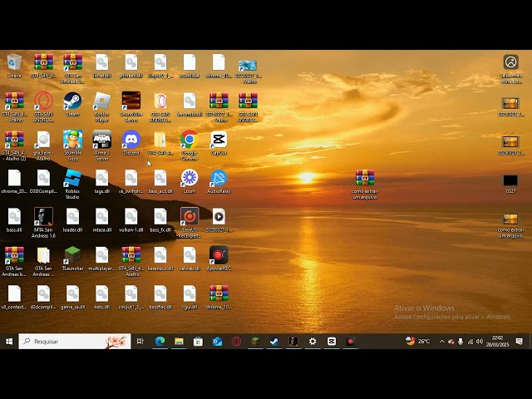Image resolution: width=532 pixels, height=399 pixels.
Task: Select the bassflac.dll file icon
Action: tap(160, 297)
